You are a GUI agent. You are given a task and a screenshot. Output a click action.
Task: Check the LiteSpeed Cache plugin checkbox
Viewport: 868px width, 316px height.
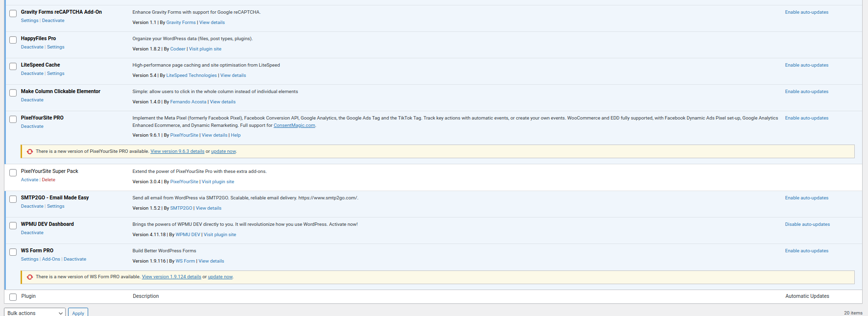(13, 67)
